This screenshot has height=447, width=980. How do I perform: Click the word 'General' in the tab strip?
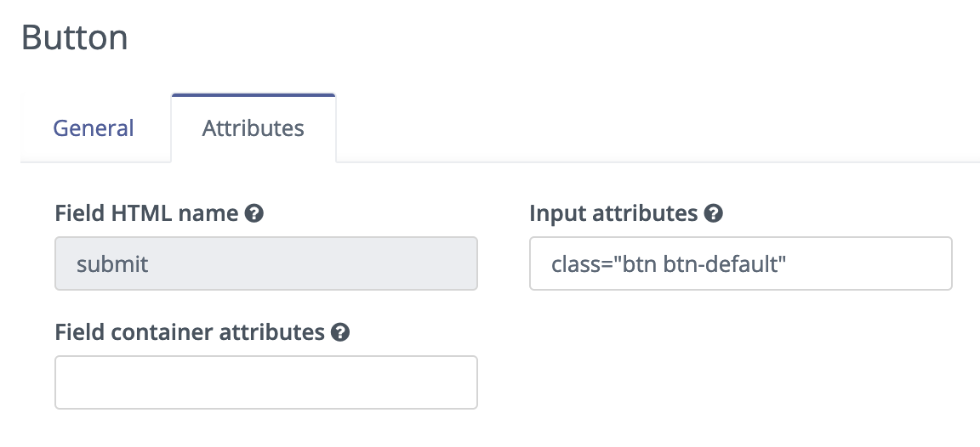pyautogui.click(x=93, y=128)
